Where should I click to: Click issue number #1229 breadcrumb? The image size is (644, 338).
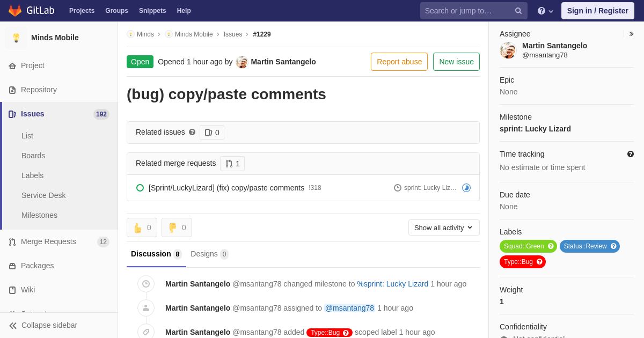pos(262,34)
